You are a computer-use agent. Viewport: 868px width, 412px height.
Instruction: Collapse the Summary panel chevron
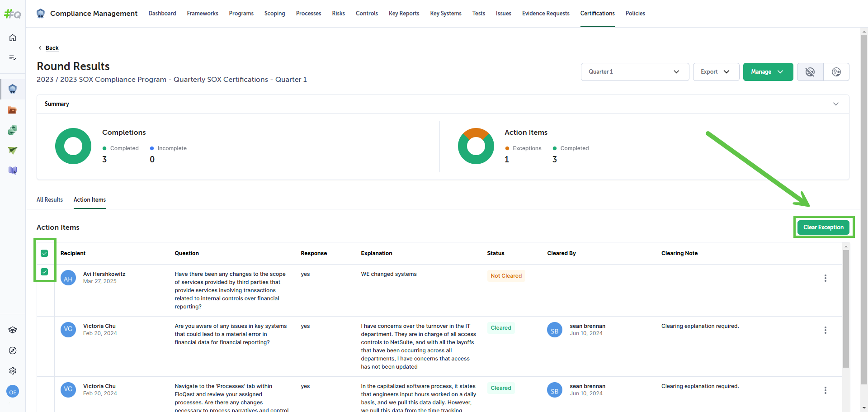click(836, 104)
